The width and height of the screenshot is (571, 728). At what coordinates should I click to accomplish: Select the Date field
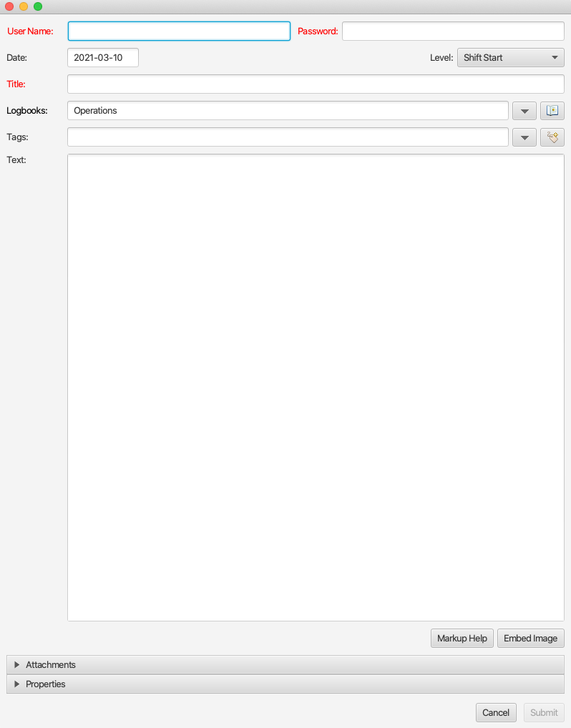click(x=102, y=58)
